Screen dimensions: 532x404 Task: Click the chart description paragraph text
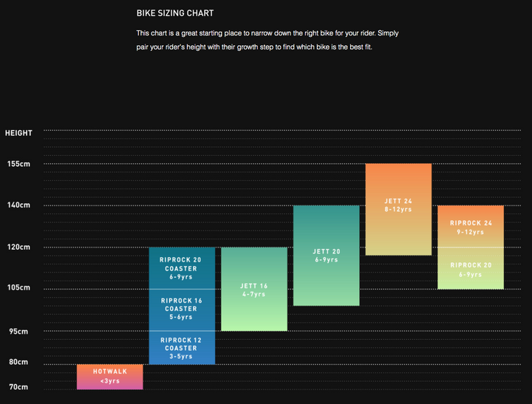pos(267,40)
